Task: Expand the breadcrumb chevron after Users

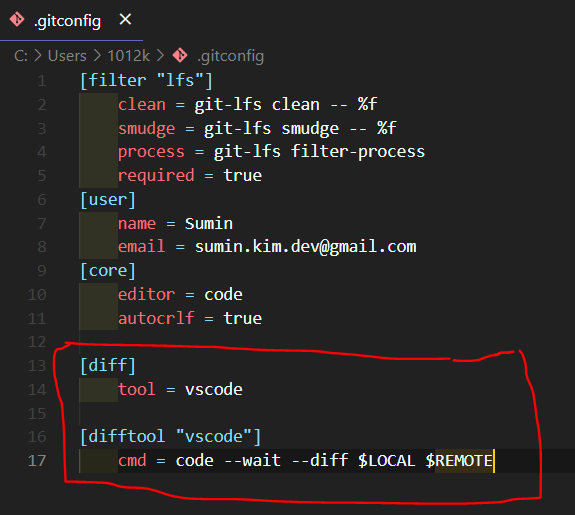Action: tap(97, 56)
